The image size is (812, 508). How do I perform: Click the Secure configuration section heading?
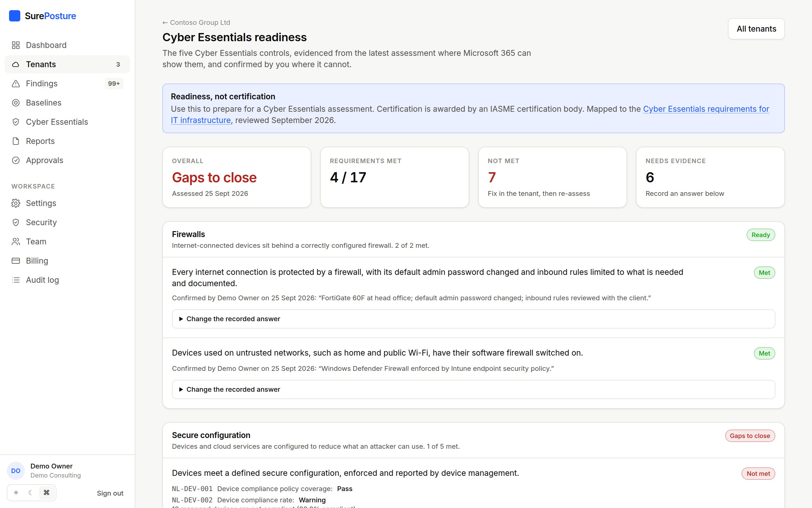coord(211,435)
